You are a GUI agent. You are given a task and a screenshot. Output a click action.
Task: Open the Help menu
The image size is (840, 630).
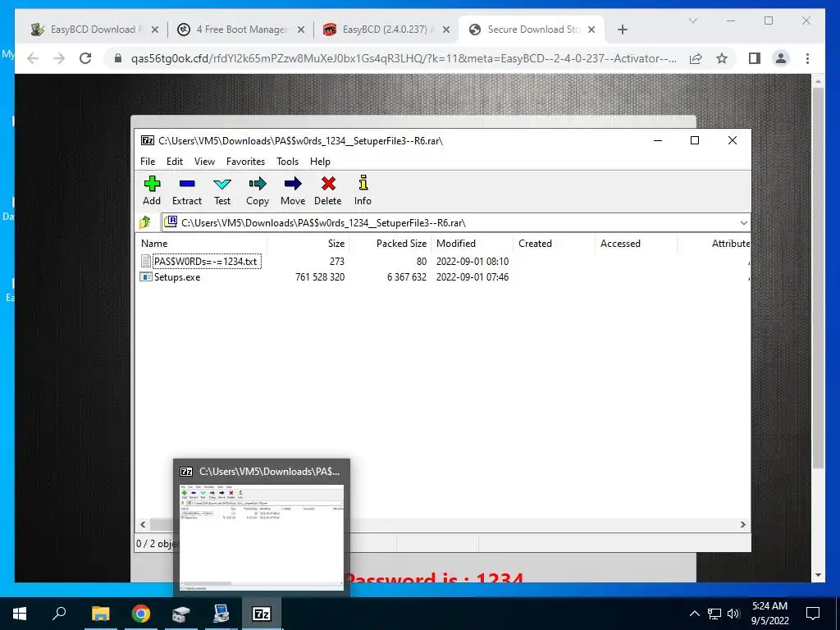point(320,162)
